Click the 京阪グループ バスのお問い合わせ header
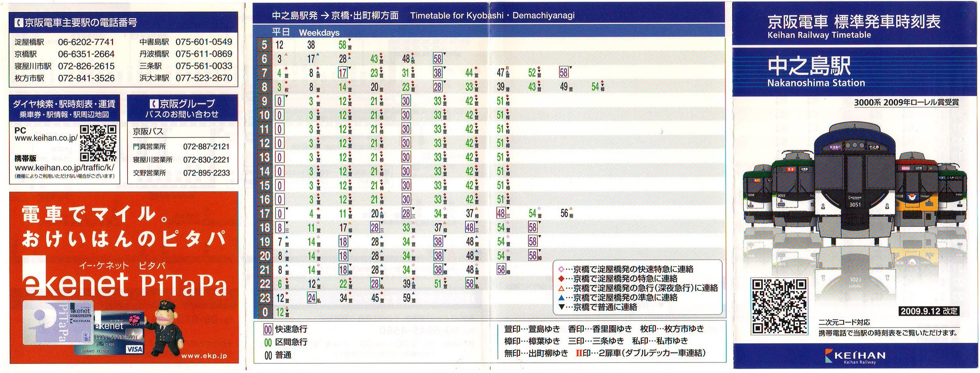 (182, 109)
